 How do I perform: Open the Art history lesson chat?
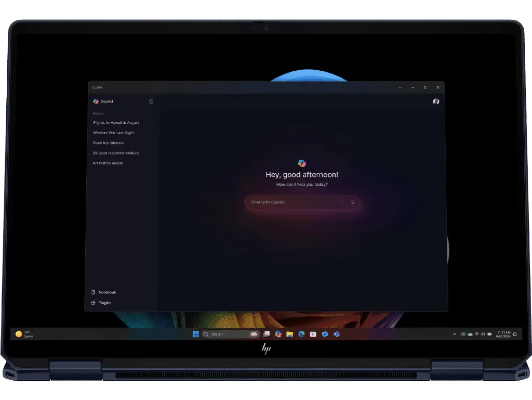(108, 163)
